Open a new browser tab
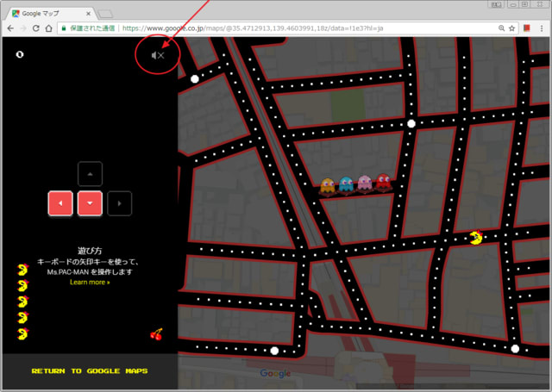This screenshot has height=392, width=552. 105,13
